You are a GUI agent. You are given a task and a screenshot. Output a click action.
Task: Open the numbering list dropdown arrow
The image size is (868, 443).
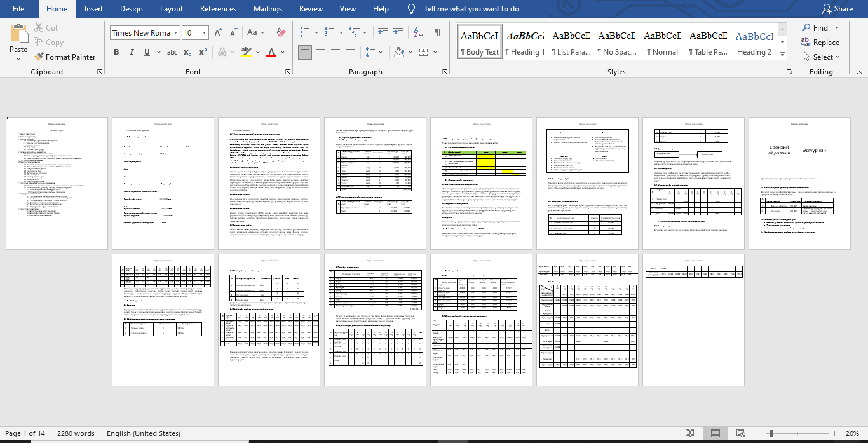[x=341, y=33]
